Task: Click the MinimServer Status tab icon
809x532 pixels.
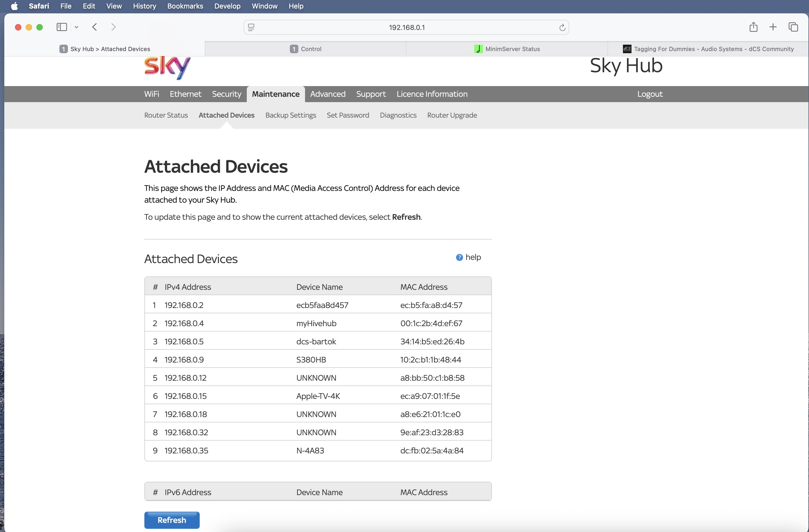Action: click(478, 49)
